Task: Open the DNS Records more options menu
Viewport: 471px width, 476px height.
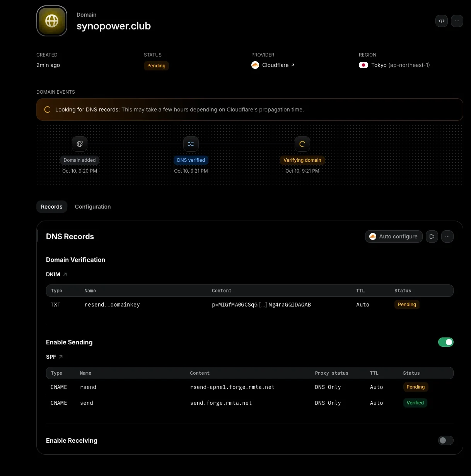Action: pos(447,236)
